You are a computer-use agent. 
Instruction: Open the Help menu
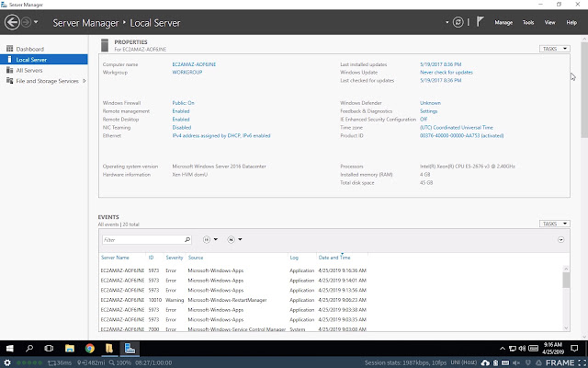tap(571, 22)
